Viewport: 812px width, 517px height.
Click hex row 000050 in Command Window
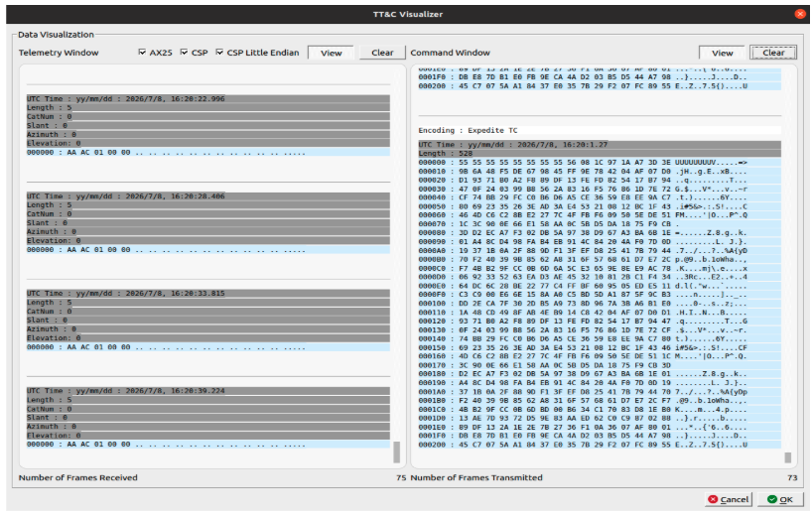pos(600,206)
